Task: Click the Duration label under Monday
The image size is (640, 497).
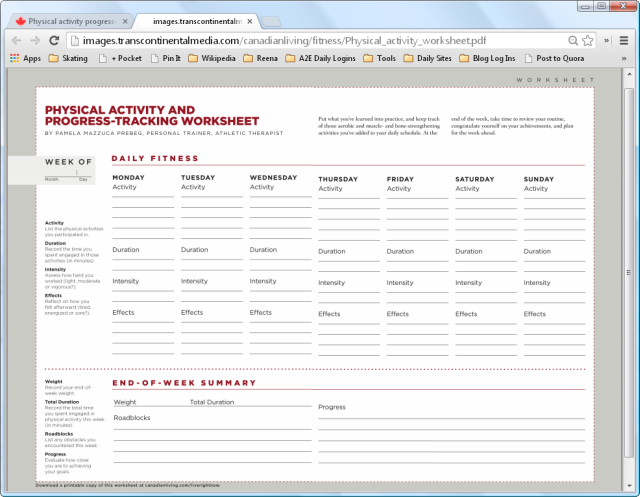Action: click(126, 250)
